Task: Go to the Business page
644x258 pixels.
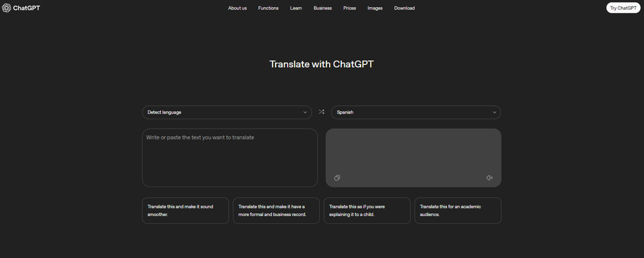Action: coord(323,8)
